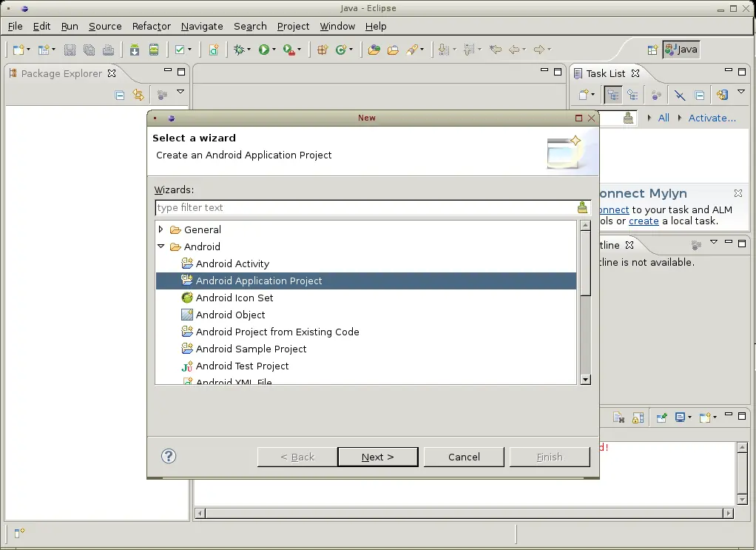Click the help question mark icon
The width and height of the screenshot is (756, 550).
tap(169, 456)
